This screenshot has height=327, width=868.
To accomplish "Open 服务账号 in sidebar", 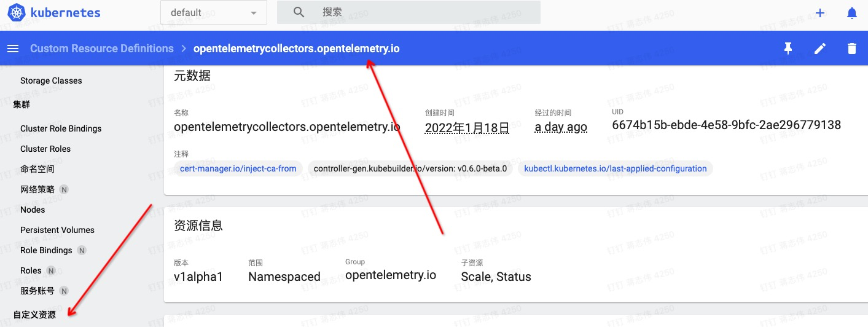I will [x=37, y=291].
